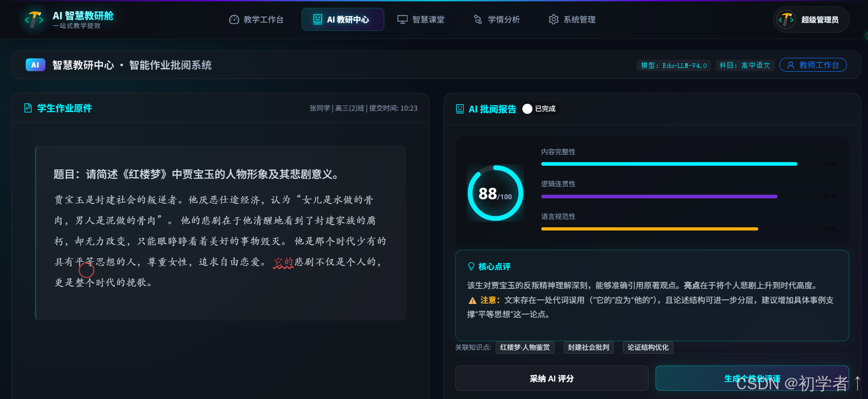The width and height of the screenshot is (868, 399).
Task: Click the 论证结构优化 knowledge tag
Action: point(648,348)
